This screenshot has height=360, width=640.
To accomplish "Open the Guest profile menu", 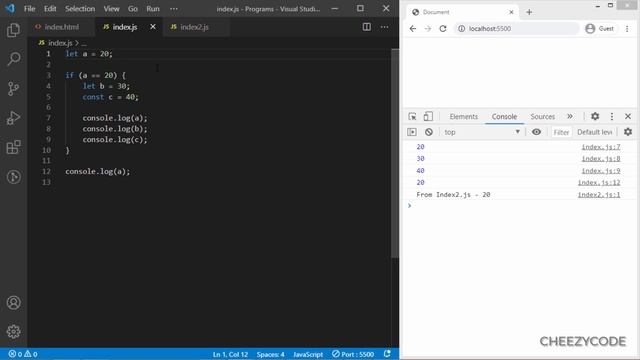I will coord(600,29).
